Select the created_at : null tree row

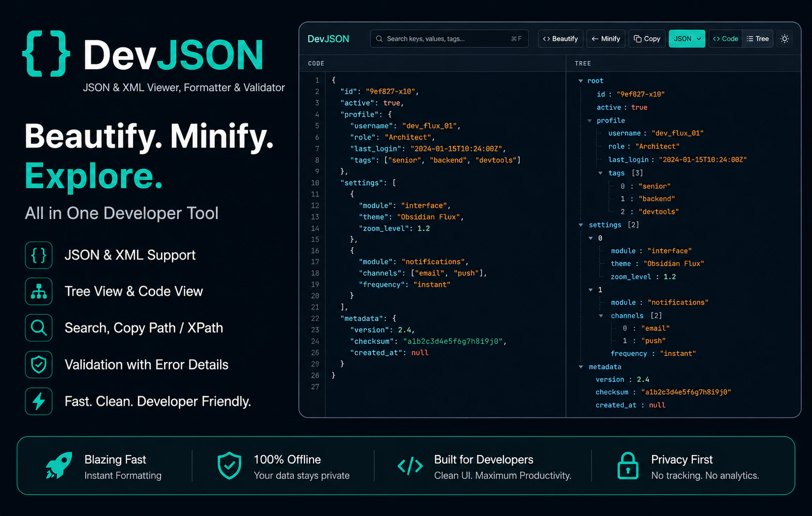(x=630, y=406)
